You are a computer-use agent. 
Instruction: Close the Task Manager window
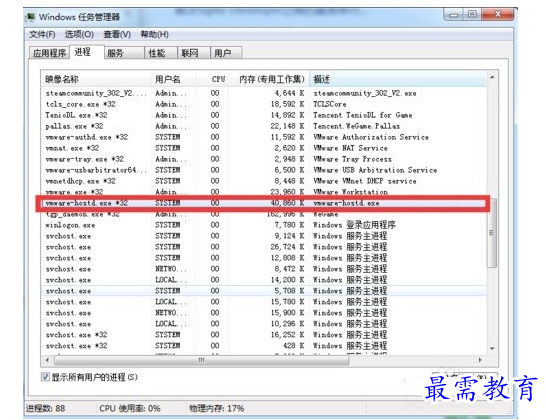[x=498, y=15]
